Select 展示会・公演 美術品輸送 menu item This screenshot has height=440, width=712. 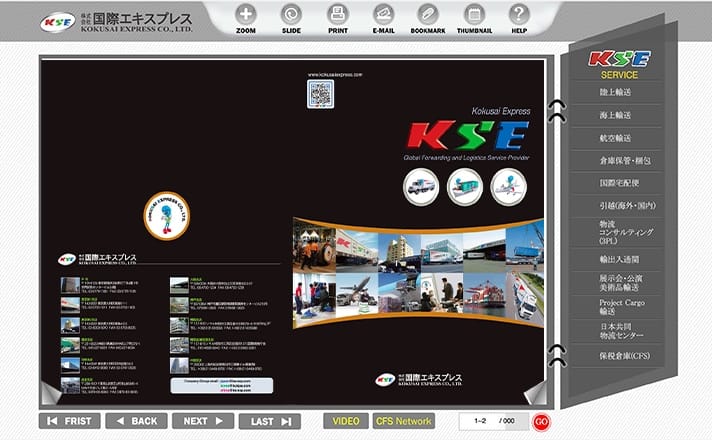click(x=620, y=282)
